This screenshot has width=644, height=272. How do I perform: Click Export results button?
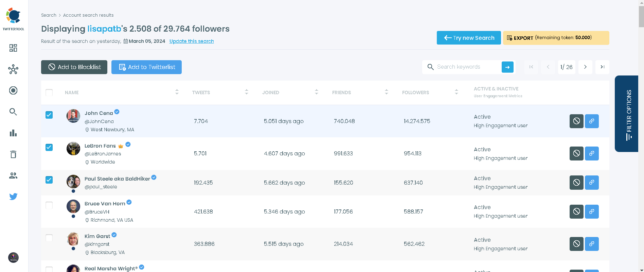point(556,38)
